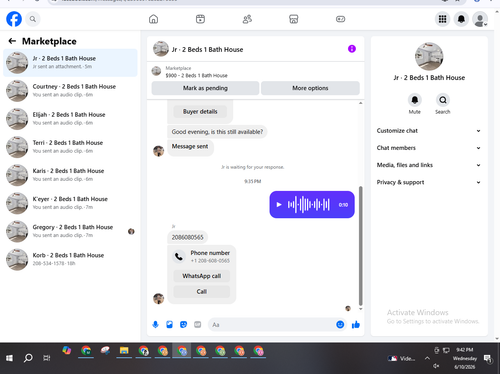Viewport: 500px width, 374px height.
Task: Go to the Home feed icon
Action: pyautogui.click(x=153, y=19)
